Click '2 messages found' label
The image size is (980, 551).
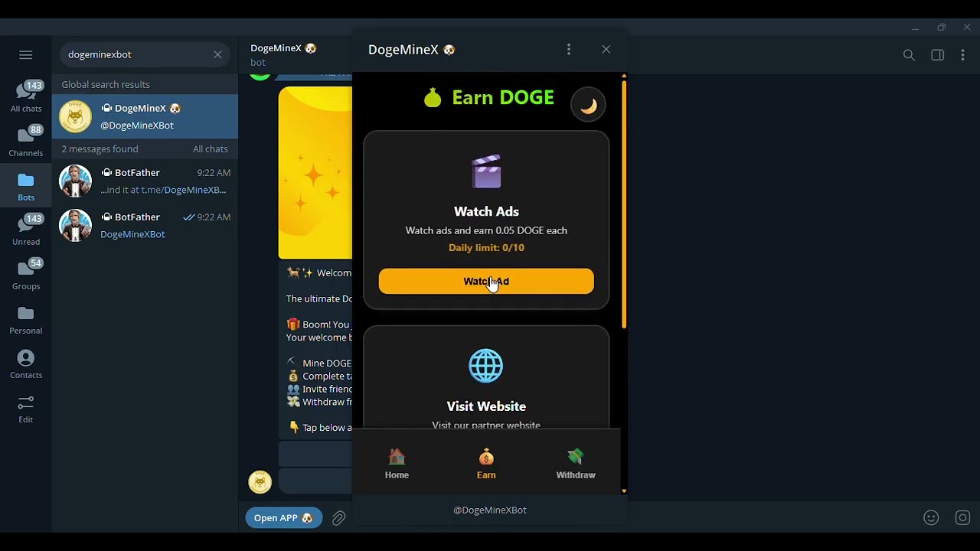[100, 148]
